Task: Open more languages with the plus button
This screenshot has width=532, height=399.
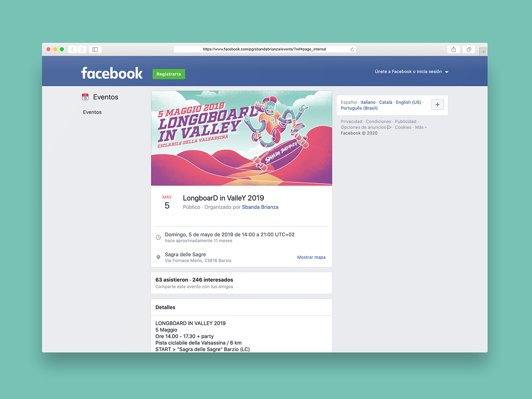Action: tap(437, 104)
